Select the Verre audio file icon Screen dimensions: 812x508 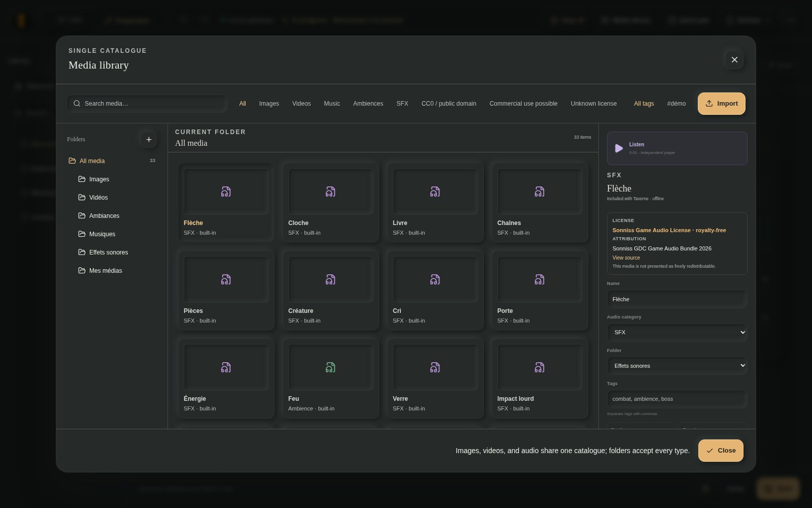(x=435, y=367)
